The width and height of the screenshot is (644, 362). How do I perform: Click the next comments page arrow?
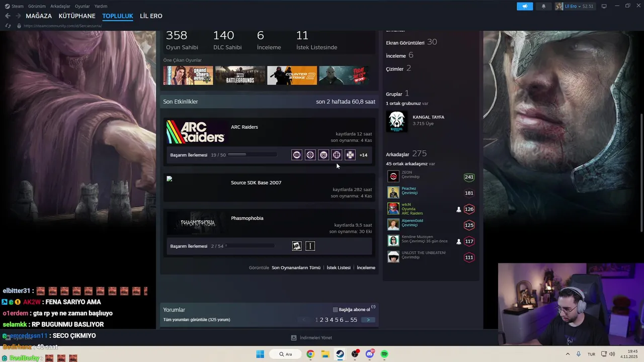(x=368, y=320)
